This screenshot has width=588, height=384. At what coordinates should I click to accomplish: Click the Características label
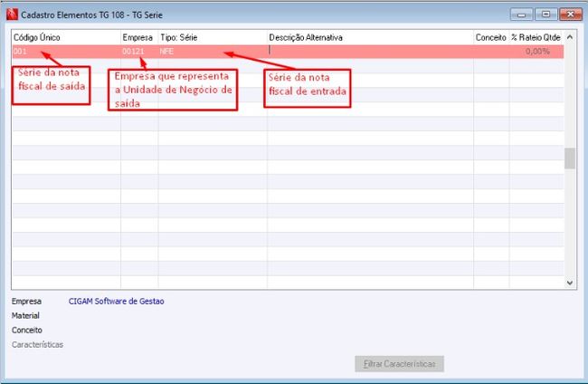[x=37, y=344]
